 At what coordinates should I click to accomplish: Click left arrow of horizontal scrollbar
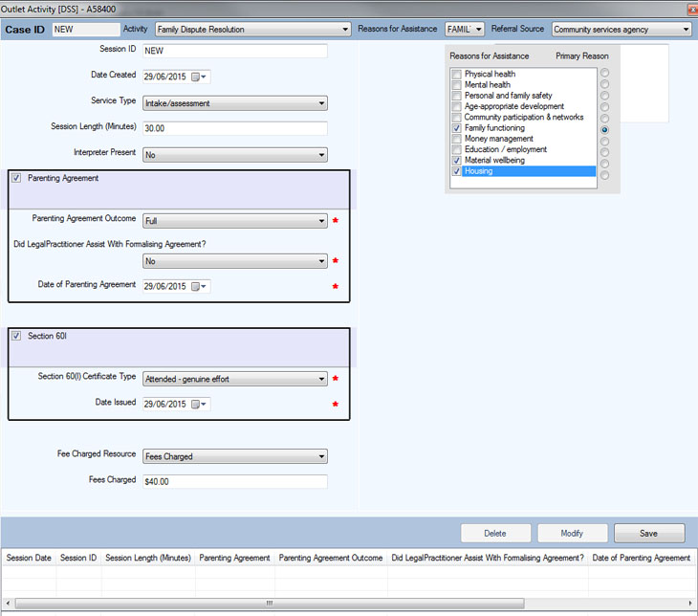(x=8, y=603)
